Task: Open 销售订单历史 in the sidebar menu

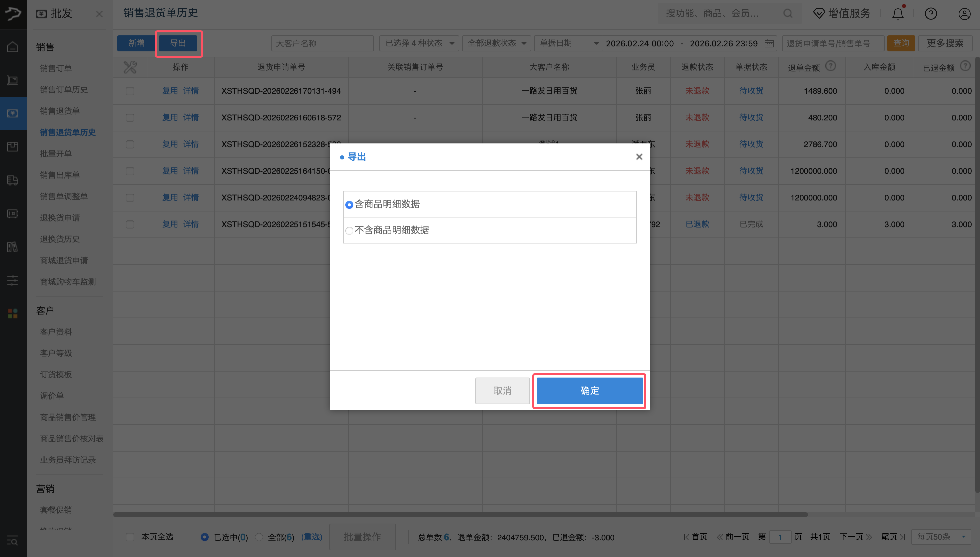Action: pyautogui.click(x=64, y=89)
